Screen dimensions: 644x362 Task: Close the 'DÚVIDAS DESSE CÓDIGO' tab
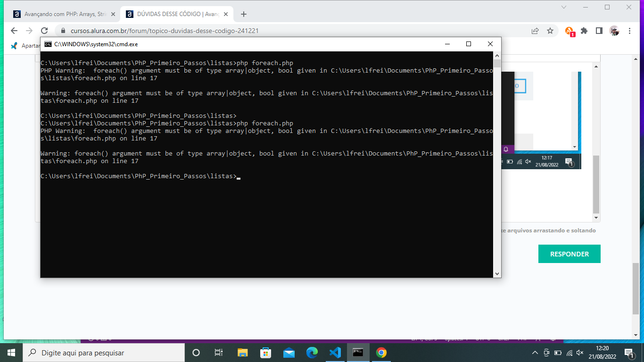click(x=226, y=14)
